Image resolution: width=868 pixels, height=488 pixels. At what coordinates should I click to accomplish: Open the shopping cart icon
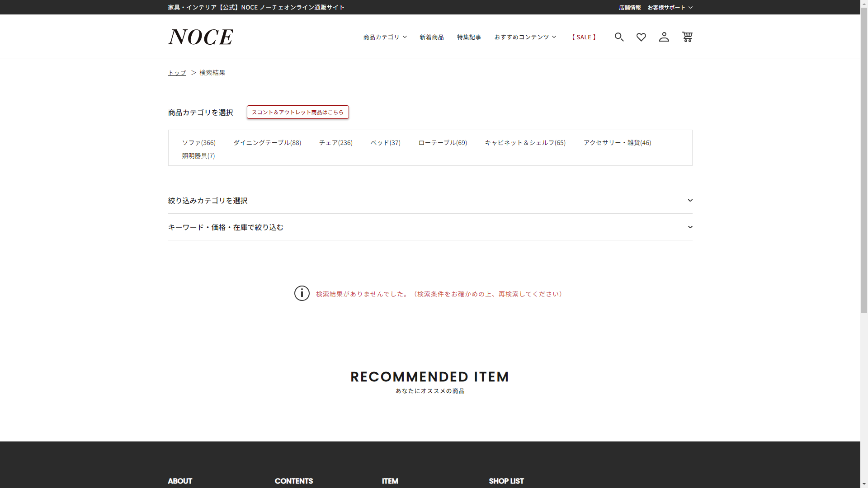(687, 37)
